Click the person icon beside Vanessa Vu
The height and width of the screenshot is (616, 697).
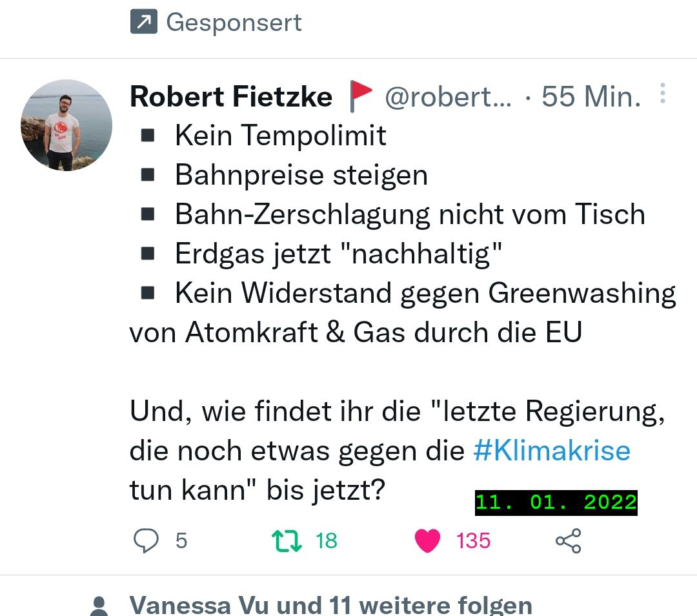[x=99, y=606]
